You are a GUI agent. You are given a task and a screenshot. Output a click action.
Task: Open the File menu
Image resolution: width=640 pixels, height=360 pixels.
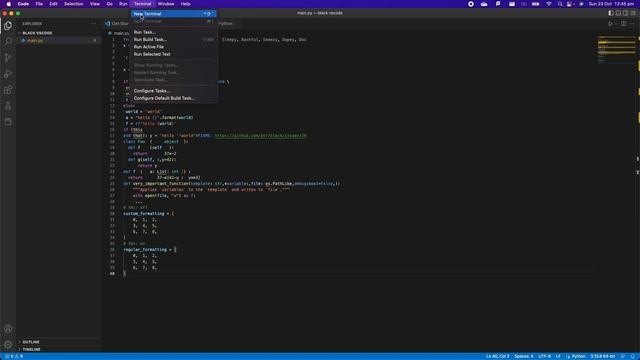(39, 4)
